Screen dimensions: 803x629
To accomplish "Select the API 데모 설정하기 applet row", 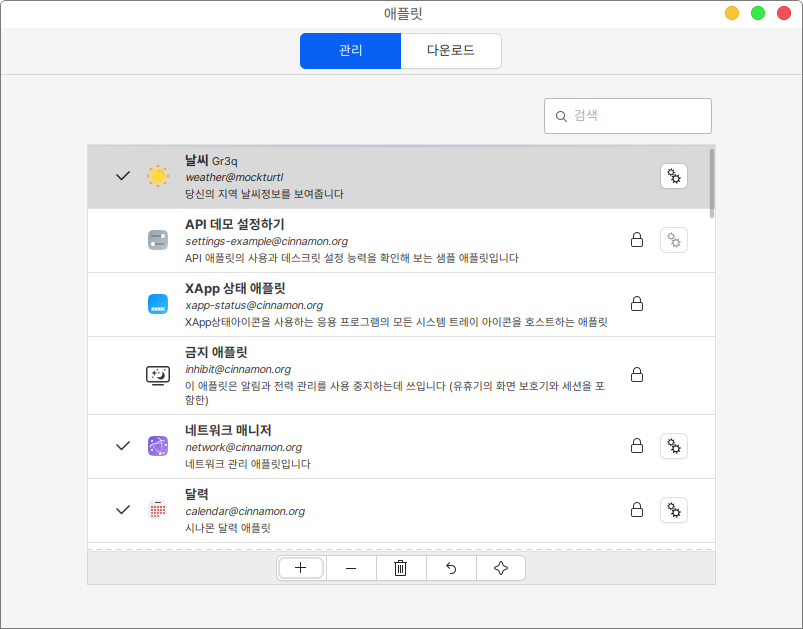I will [x=400, y=240].
